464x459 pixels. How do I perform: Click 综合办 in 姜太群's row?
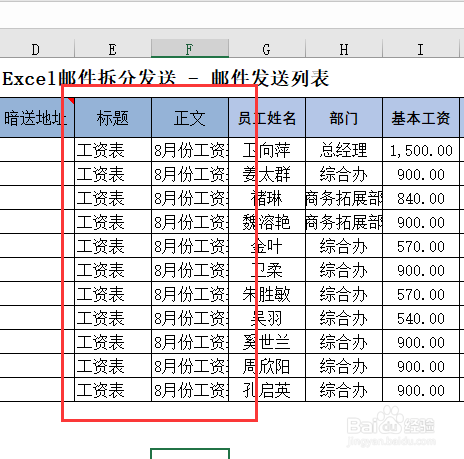[344, 174]
